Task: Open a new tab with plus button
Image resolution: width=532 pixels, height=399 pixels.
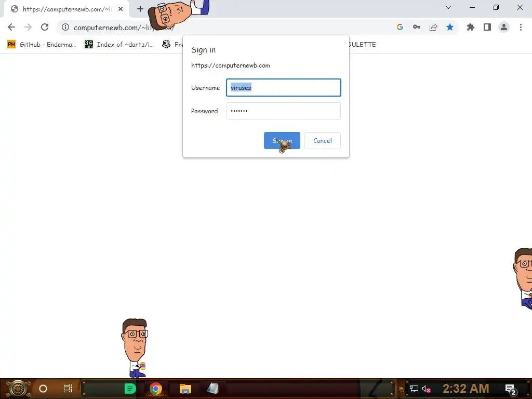Action: click(140, 9)
